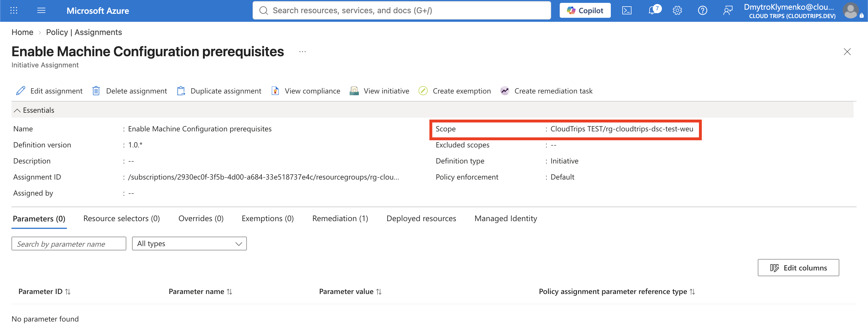The width and height of the screenshot is (868, 335).
Task: Click the Initiative Assignment subtitle
Action: pos(45,65)
